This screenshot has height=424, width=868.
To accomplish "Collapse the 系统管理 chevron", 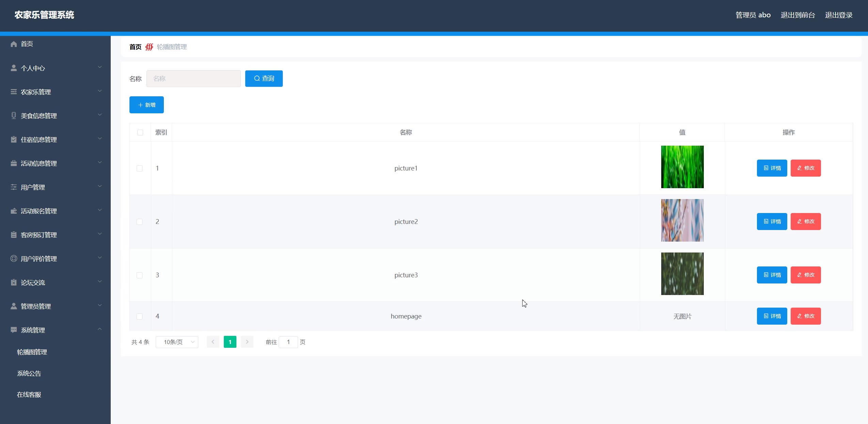I will click(x=100, y=329).
